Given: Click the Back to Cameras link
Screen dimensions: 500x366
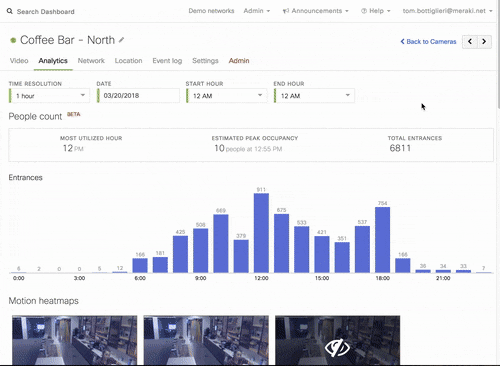Looking at the screenshot, I should 428,42.
